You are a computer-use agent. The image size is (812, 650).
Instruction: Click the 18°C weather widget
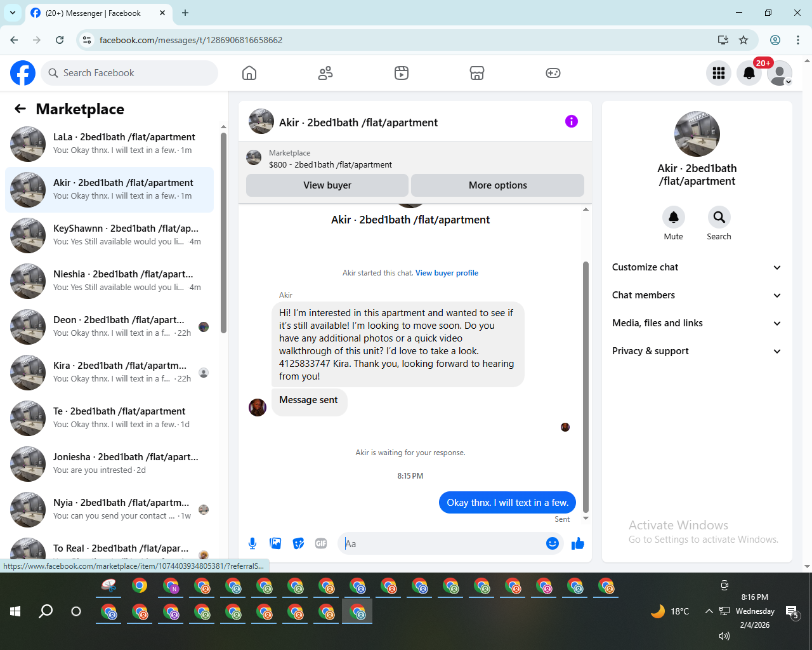pyautogui.click(x=670, y=611)
